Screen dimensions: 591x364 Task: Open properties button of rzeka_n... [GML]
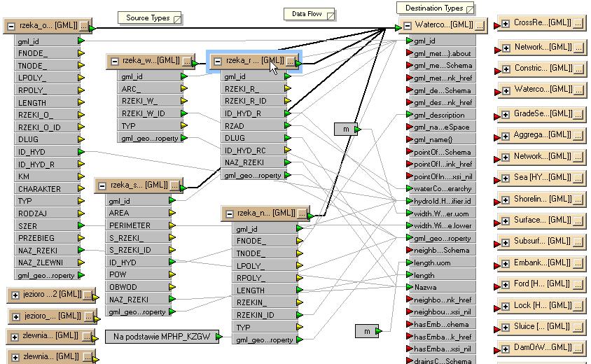point(302,214)
